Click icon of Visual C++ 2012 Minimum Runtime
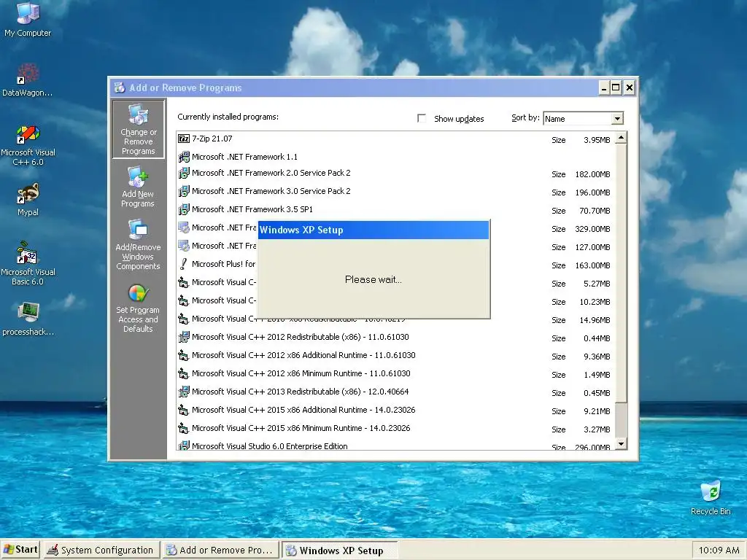 tap(183, 373)
